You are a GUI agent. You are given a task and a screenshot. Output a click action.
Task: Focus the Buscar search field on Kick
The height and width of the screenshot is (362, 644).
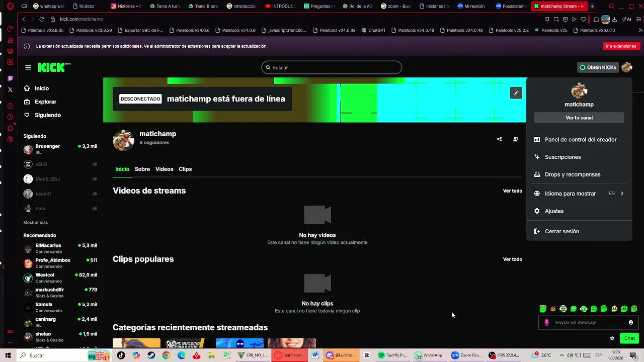coord(332,67)
